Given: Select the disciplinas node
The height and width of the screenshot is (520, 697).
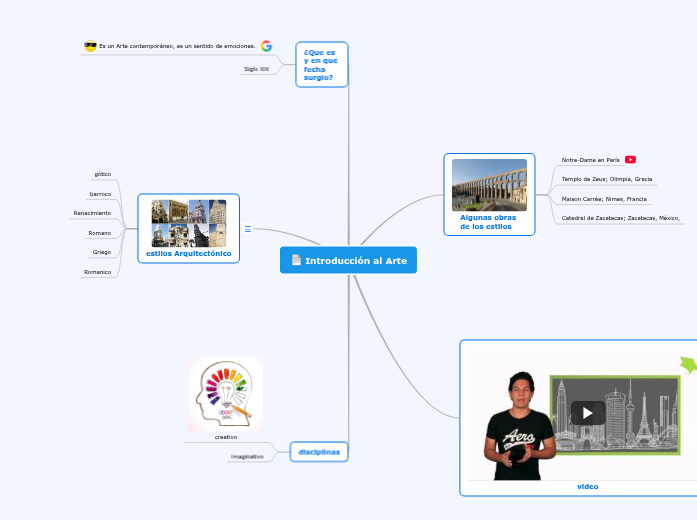Looking at the screenshot, I should [x=319, y=452].
